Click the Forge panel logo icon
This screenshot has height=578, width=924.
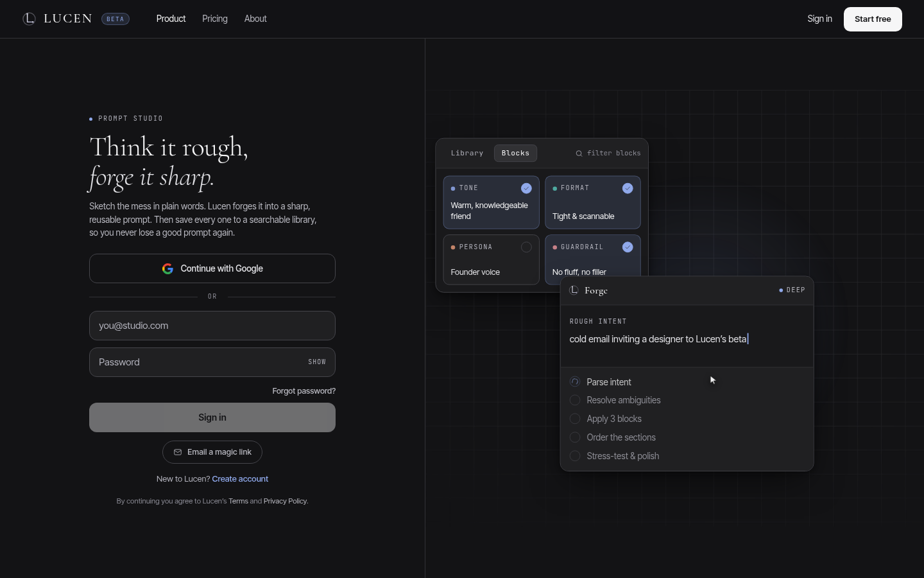click(x=574, y=290)
